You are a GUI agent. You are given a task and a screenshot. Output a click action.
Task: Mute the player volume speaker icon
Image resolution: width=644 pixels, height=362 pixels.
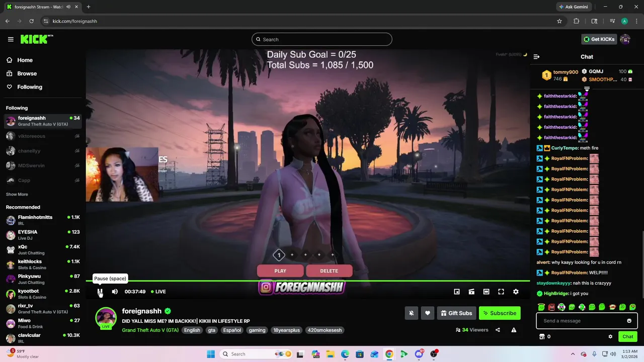click(115, 292)
